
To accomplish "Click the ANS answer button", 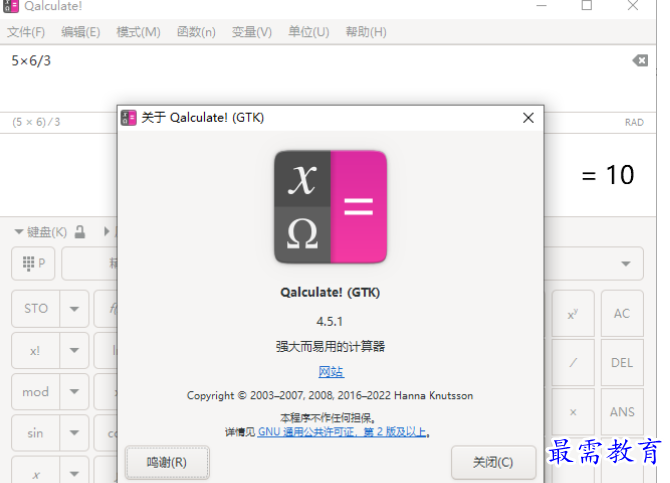I will coord(622,412).
